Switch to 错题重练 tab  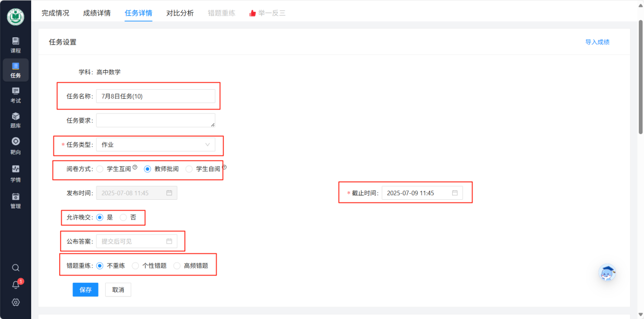click(x=221, y=13)
